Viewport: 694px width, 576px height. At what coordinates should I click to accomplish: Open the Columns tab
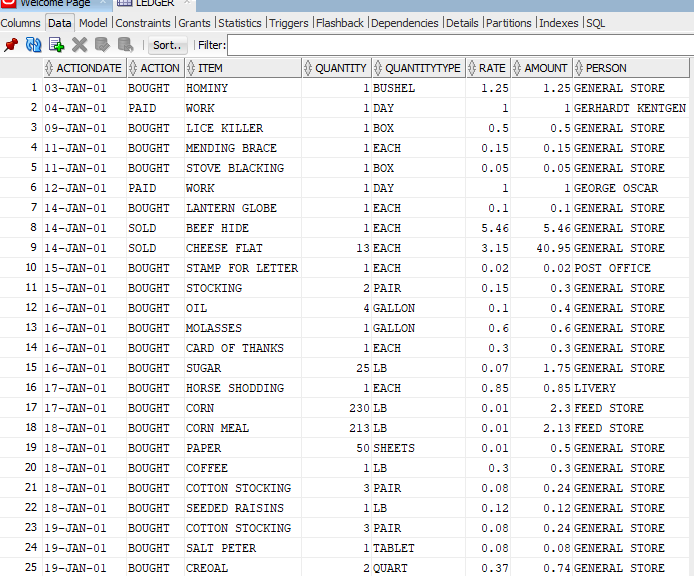click(20, 23)
